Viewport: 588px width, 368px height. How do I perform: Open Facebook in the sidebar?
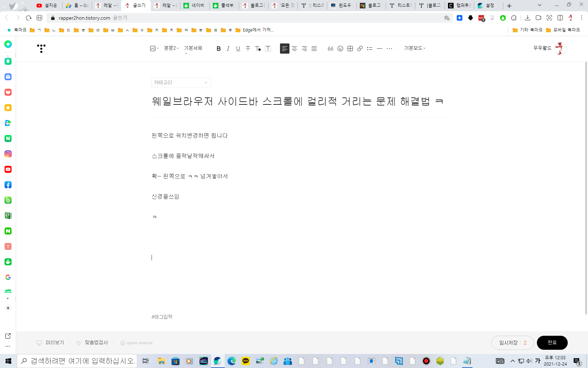[8, 185]
